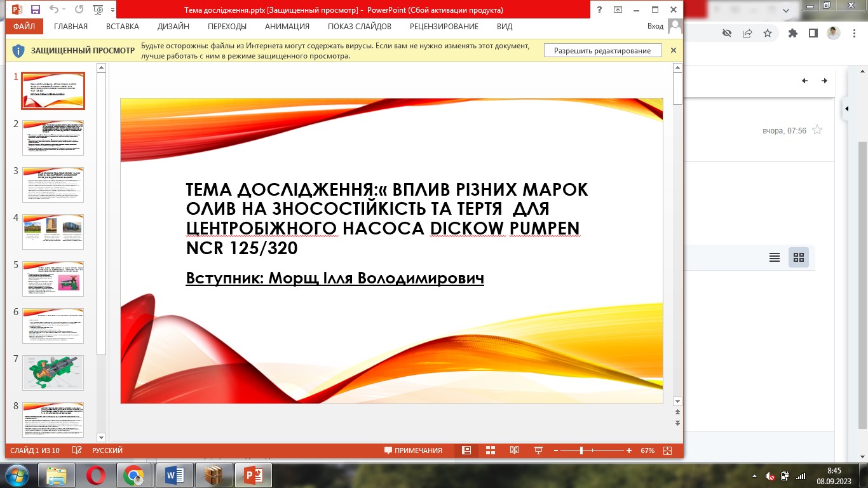Image resolution: width=868 pixels, height=488 pixels.
Task: Toggle Normal view button in the status bar
Action: tap(466, 451)
